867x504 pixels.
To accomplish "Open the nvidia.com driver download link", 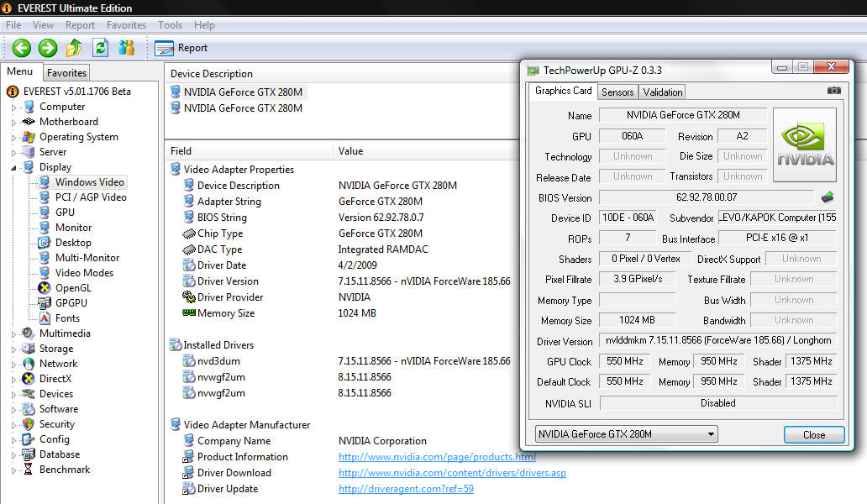I will (452, 473).
